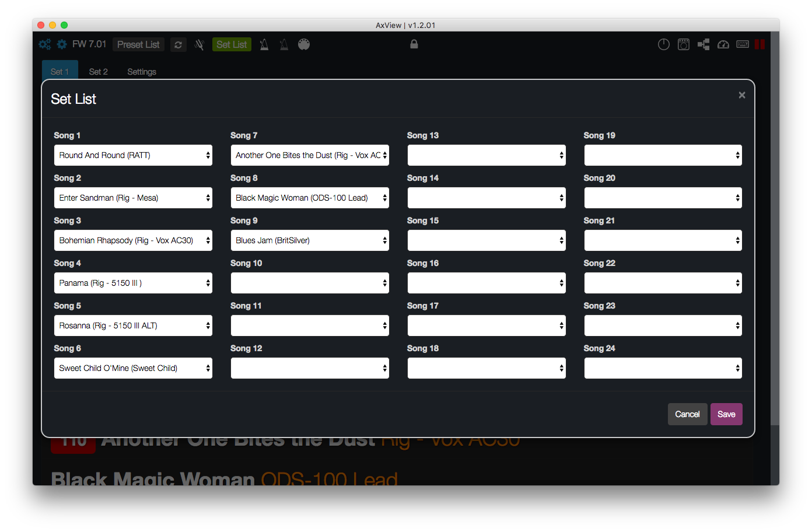The image size is (812, 532).
Task: Open the empty Song 10 dropdown
Action: pos(310,283)
